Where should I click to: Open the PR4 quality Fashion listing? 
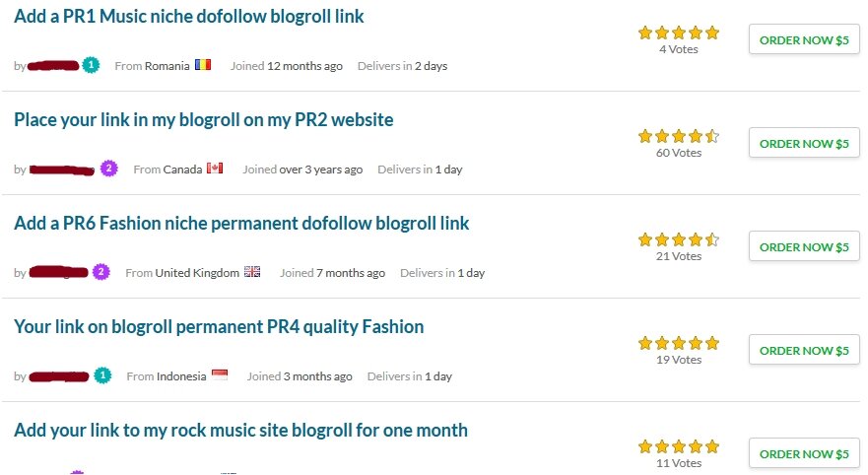click(x=219, y=327)
